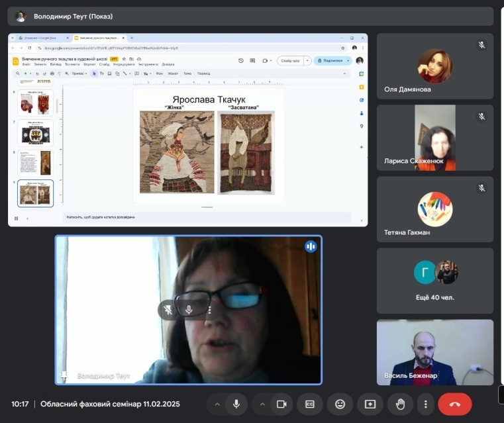The width and height of the screenshot is (504, 423).
Task: Open Google Contacts side panel icon
Action: (x=362, y=113)
